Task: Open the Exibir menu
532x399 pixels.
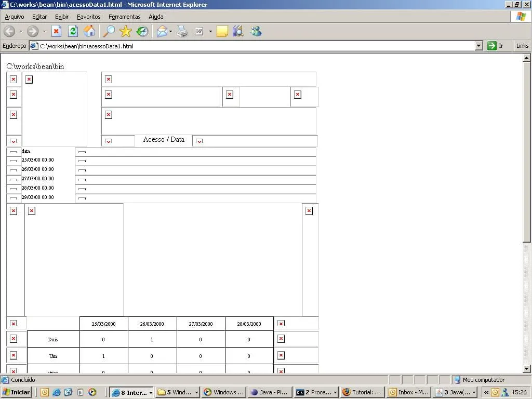Action: pos(62,17)
